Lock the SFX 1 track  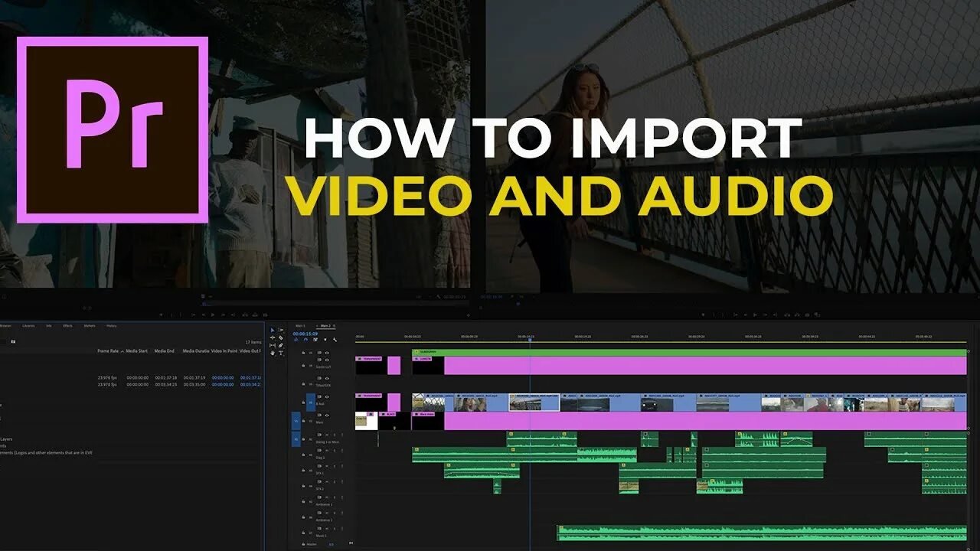[303, 471]
